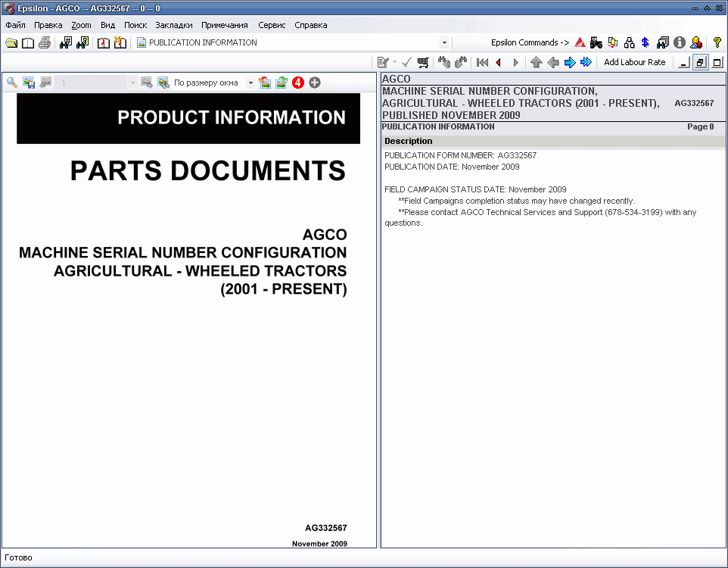
Task: Click the tractor icon in Epsilon Commands
Action: [596, 43]
